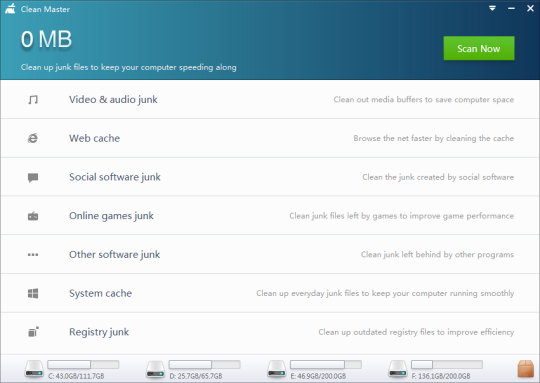Click the Registry junk icon
The height and width of the screenshot is (383, 540).
[x=33, y=332]
